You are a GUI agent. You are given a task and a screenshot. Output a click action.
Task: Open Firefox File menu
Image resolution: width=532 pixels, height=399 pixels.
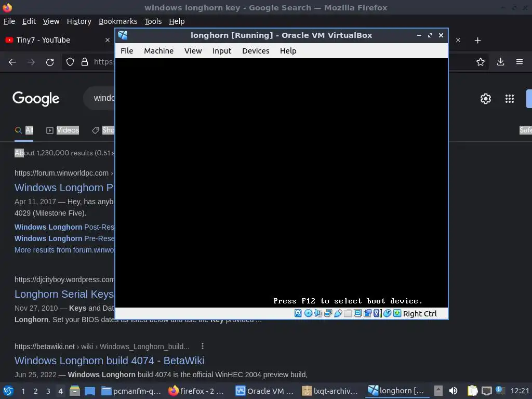tap(9, 21)
